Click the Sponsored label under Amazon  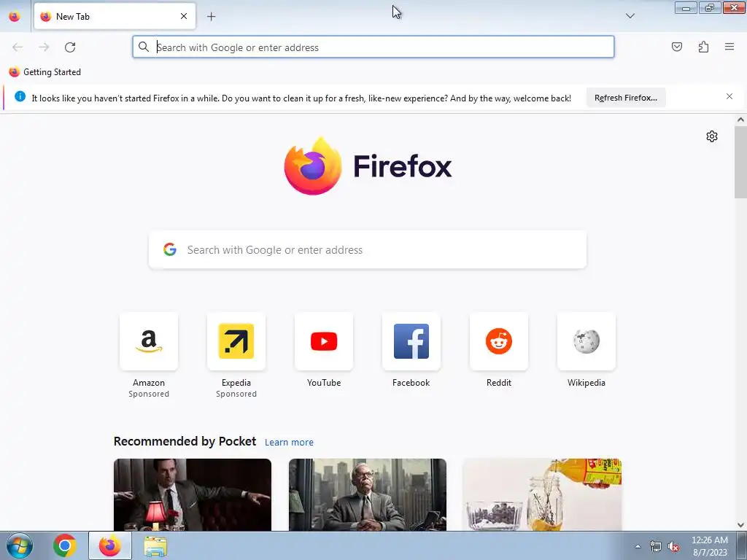(149, 394)
